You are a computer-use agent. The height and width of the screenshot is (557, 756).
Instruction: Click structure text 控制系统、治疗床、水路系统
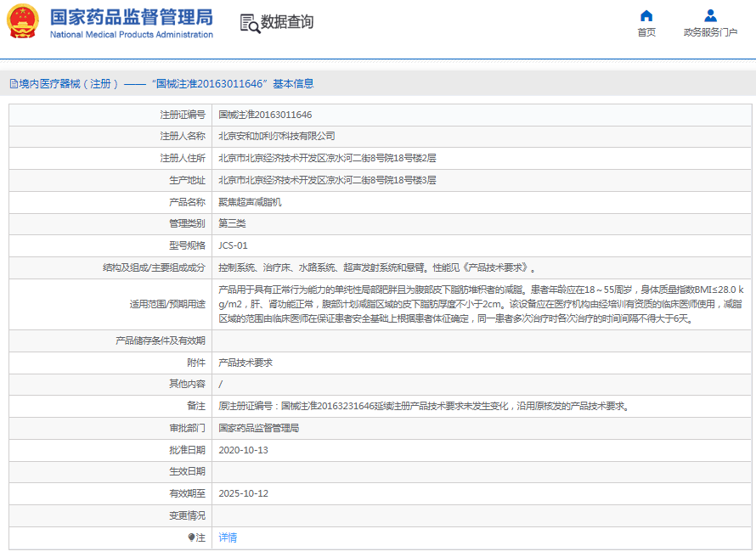[277, 267]
